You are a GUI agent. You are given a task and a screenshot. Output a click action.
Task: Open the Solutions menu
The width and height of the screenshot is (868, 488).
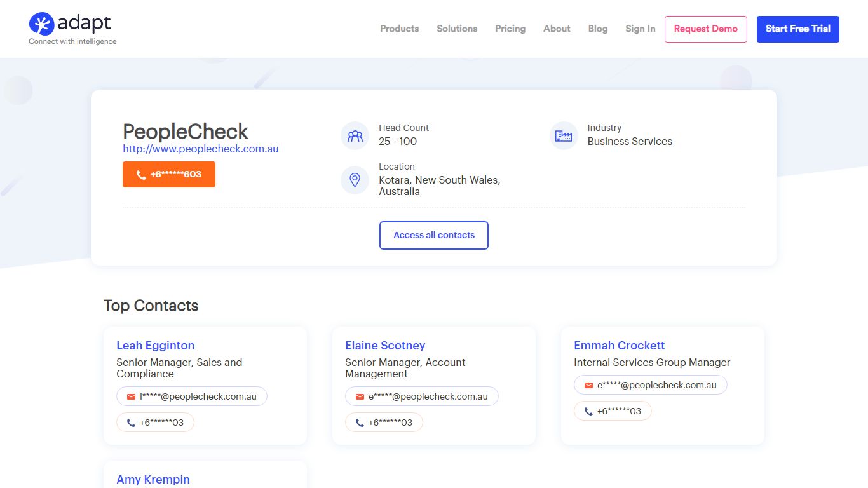[457, 29]
